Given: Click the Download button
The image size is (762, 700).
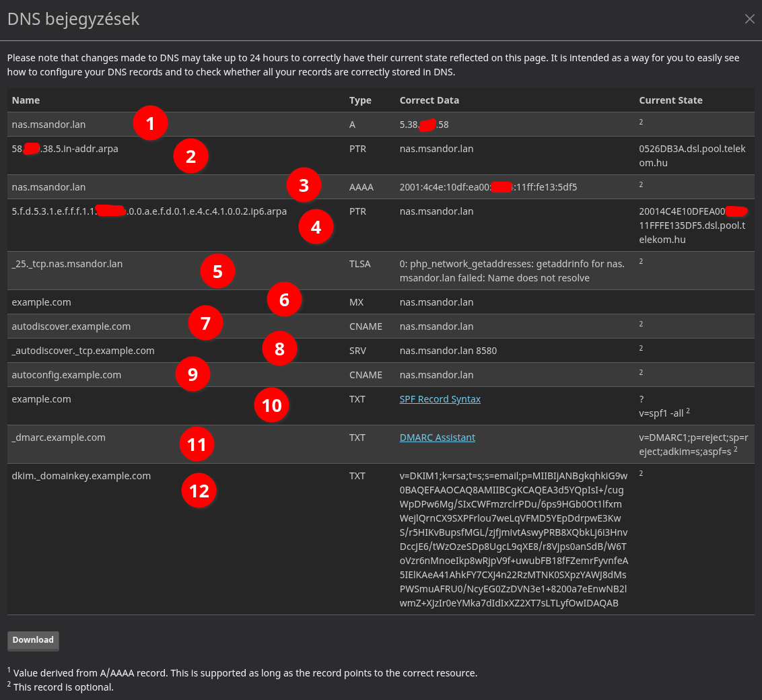Looking at the screenshot, I should point(33,640).
